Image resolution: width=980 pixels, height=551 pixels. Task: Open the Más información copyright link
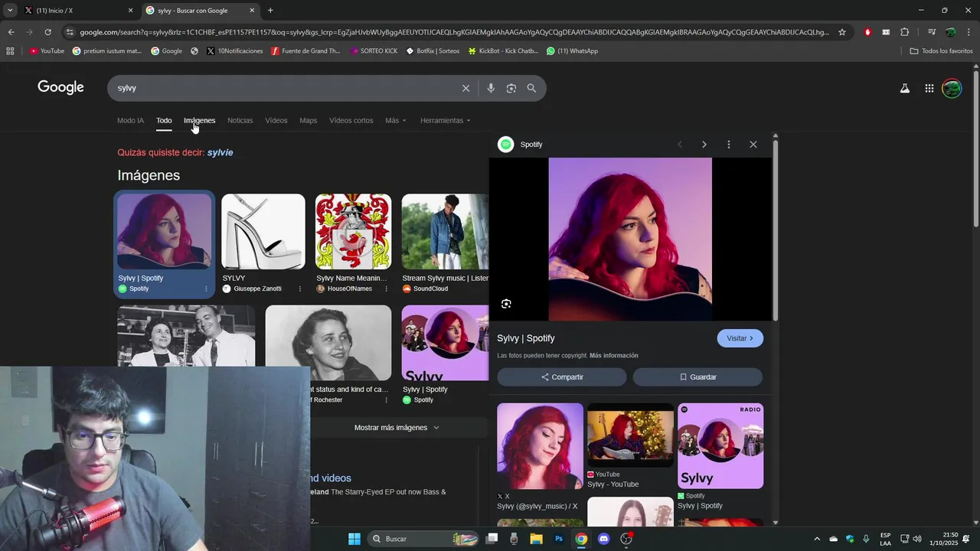point(614,356)
